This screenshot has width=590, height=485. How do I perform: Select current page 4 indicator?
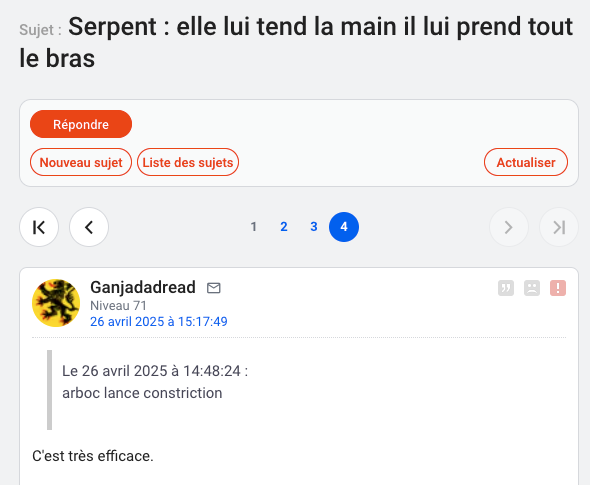click(344, 227)
